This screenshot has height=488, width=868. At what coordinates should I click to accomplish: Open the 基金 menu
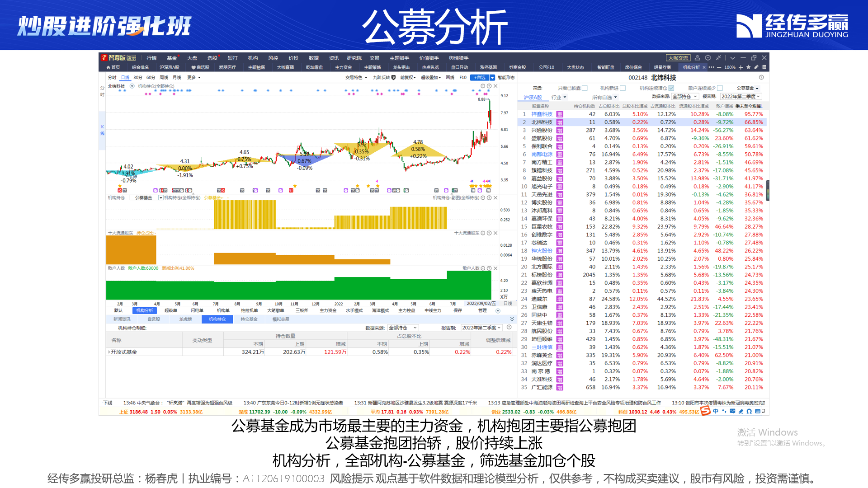172,58
